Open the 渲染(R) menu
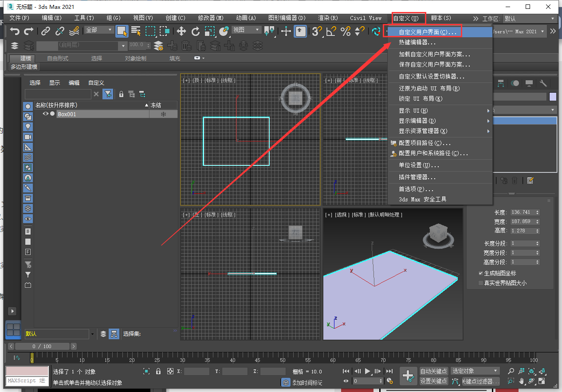Viewport: 562px width, 392px height. click(x=328, y=18)
